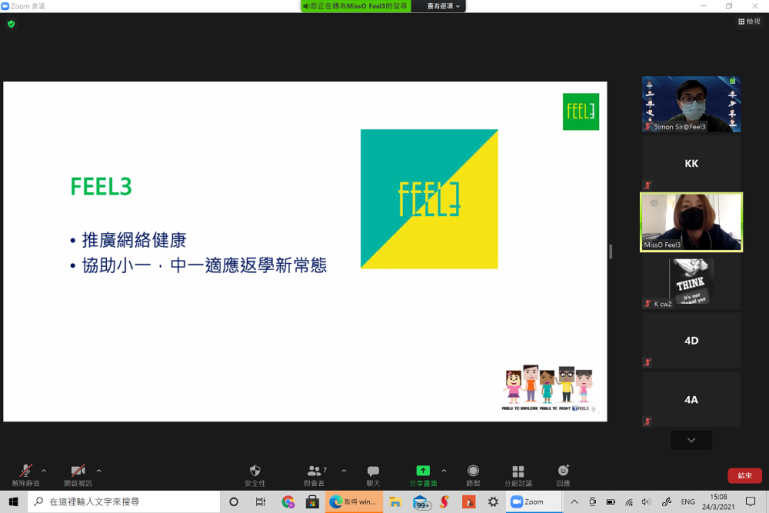Screen dimensions: 769x513
Task: Click the FEEL3 teal-yellow logo on slide
Action: click(429, 199)
